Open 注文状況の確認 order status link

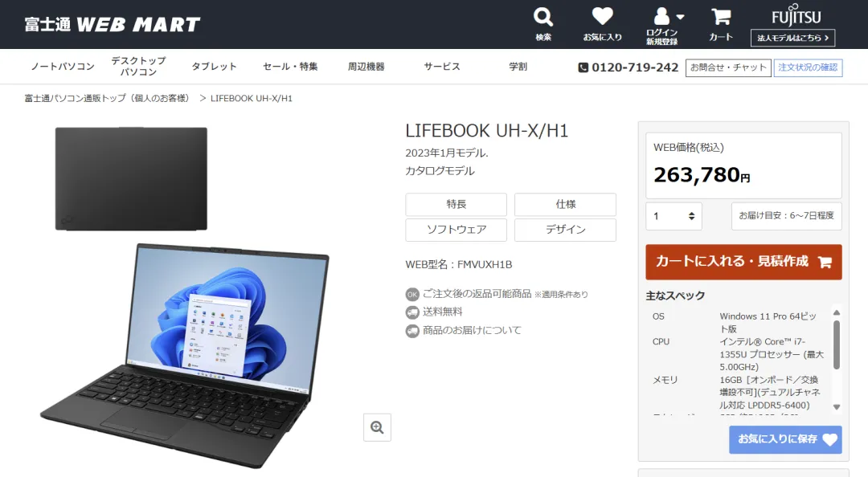pos(808,67)
